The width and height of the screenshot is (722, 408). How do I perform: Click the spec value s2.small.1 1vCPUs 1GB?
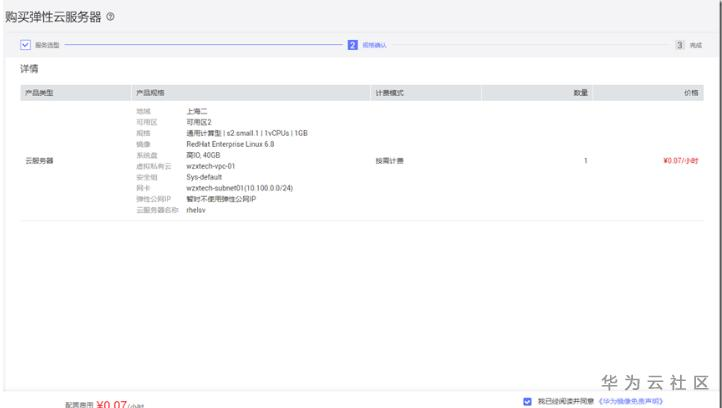(x=247, y=134)
